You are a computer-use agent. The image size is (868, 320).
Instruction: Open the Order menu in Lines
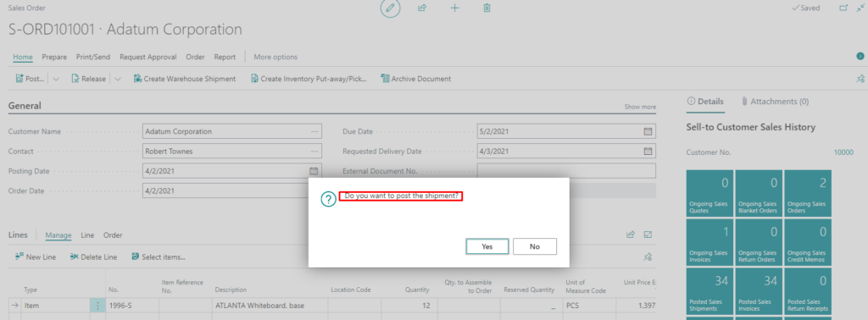[113, 234]
